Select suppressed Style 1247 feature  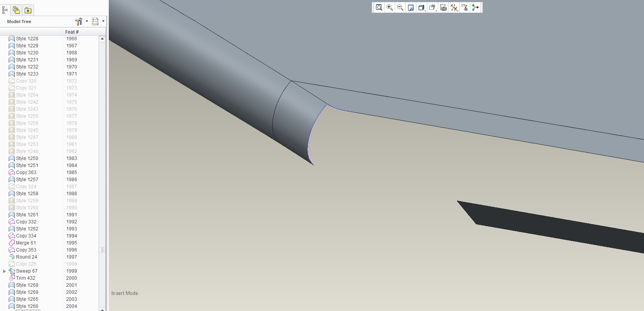[x=27, y=137]
